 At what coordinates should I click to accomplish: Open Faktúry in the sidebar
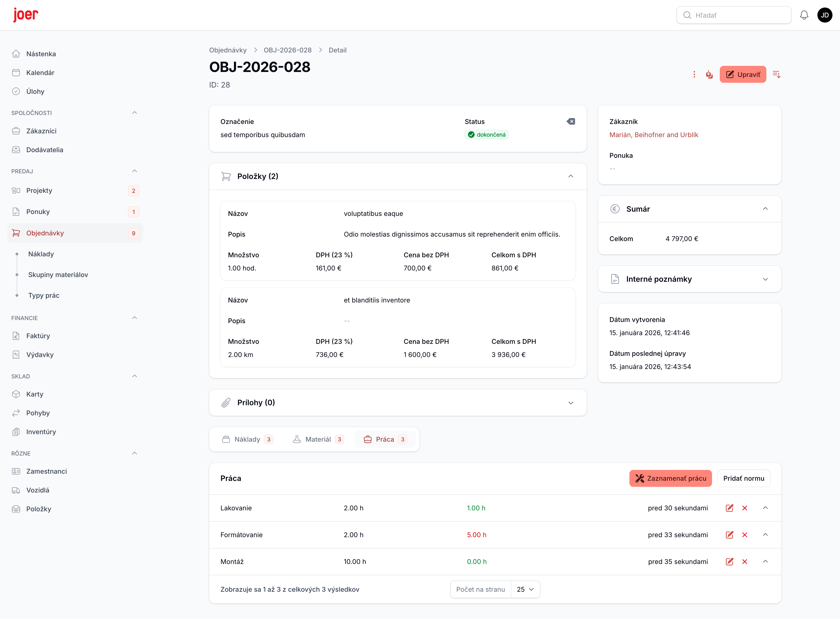(38, 336)
